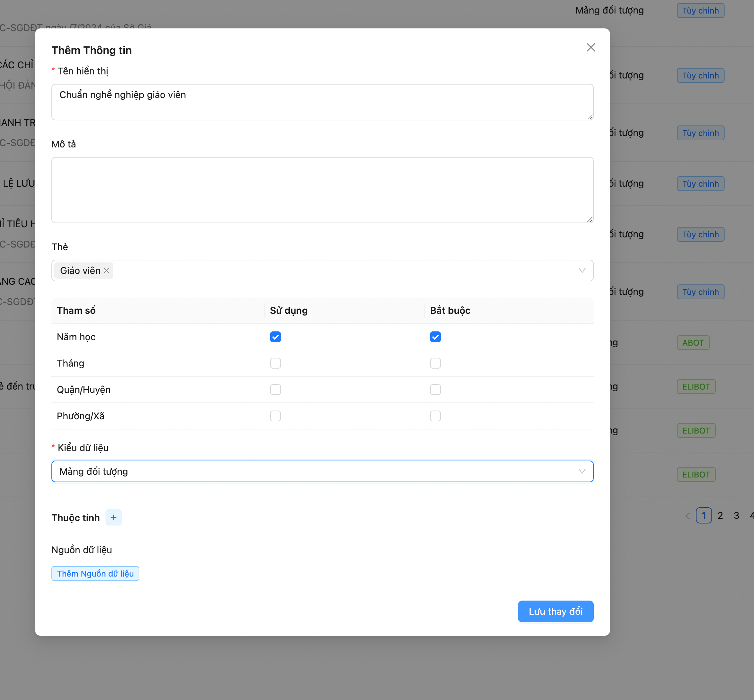Grab the Tên hiển thị resize handle
This screenshot has width=754, height=700.
click(590, 117)
